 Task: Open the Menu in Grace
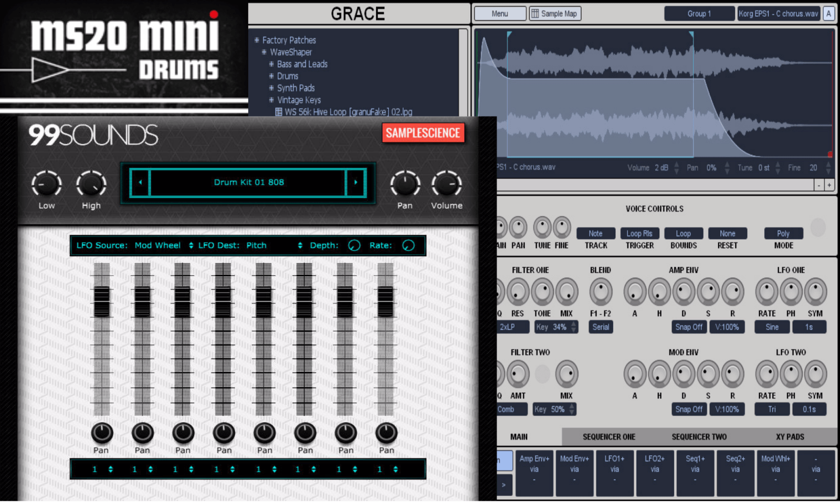pos(500,14)
